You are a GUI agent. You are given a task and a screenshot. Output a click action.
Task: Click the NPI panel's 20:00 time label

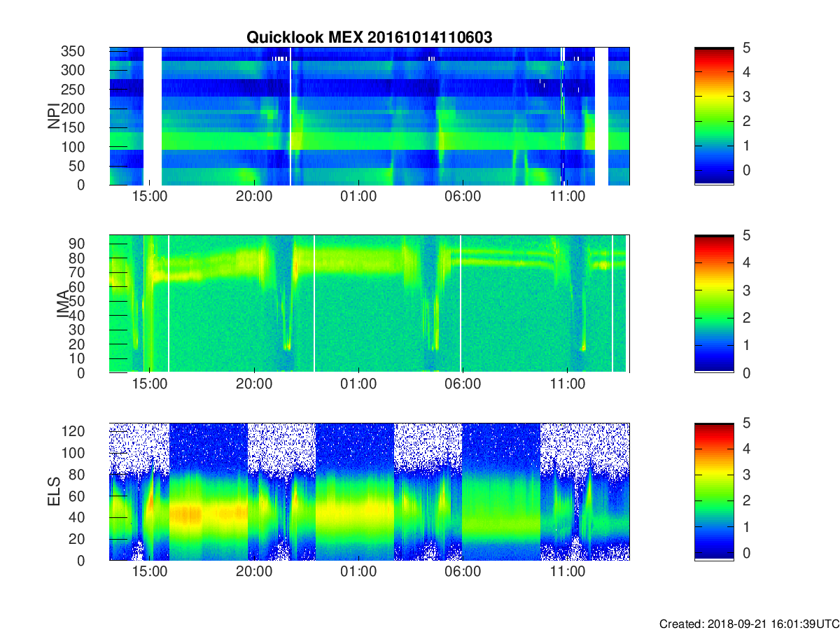pos(254,197)
